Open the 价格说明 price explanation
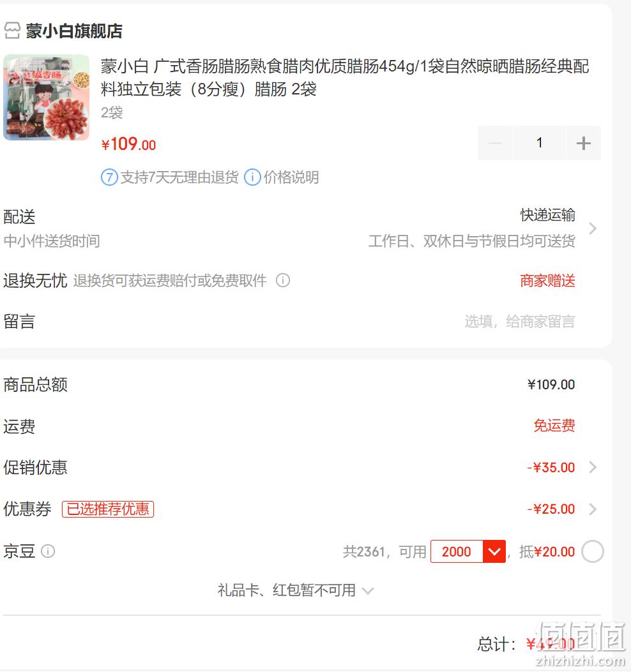Viewport: 631px width, 672px height. click(291, 177)
